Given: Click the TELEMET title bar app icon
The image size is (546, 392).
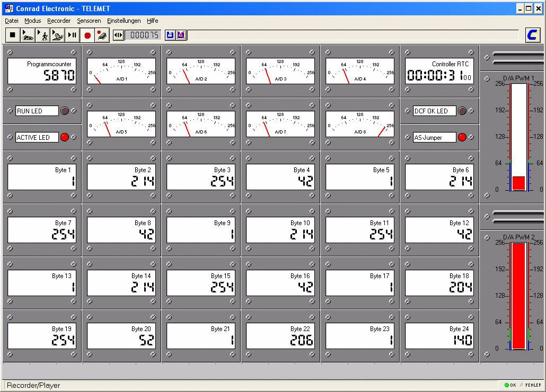Looking at the screenshot, I should tap(10, 8).
